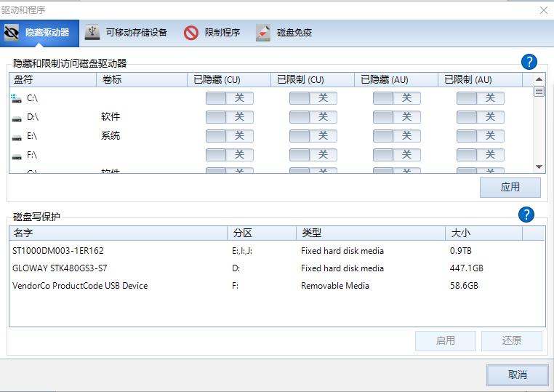Toggle 已隐藏 (AU) for D:\ drive

397,117
